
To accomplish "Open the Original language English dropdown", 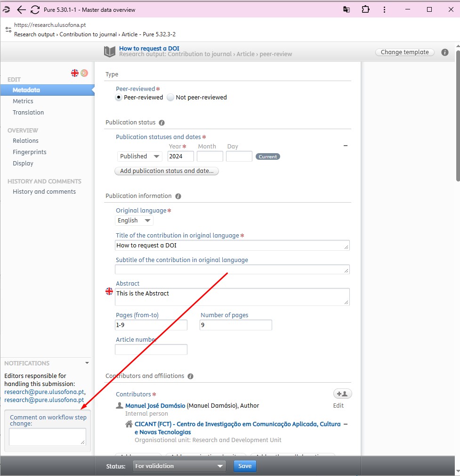I will pyautogui.click(x=134, y=221).
